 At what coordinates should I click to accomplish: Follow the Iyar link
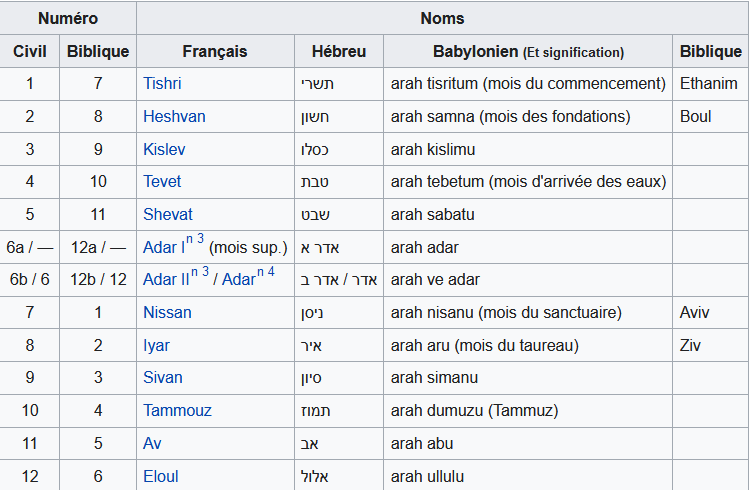[x=156, y=345]
